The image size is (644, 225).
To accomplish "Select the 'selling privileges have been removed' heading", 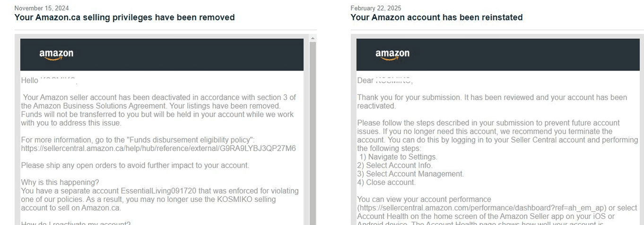I will 124,17.
